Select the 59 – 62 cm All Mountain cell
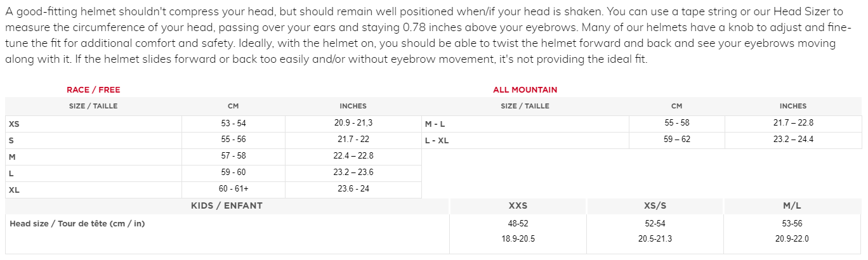Screen dimensions: 868x260 pos(676,140)
